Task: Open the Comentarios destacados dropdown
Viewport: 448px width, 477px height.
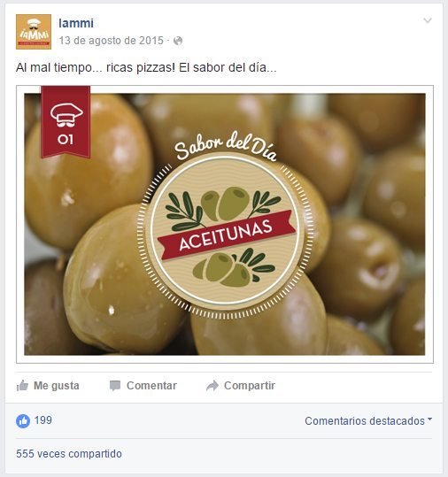Action: coord(368,421)
